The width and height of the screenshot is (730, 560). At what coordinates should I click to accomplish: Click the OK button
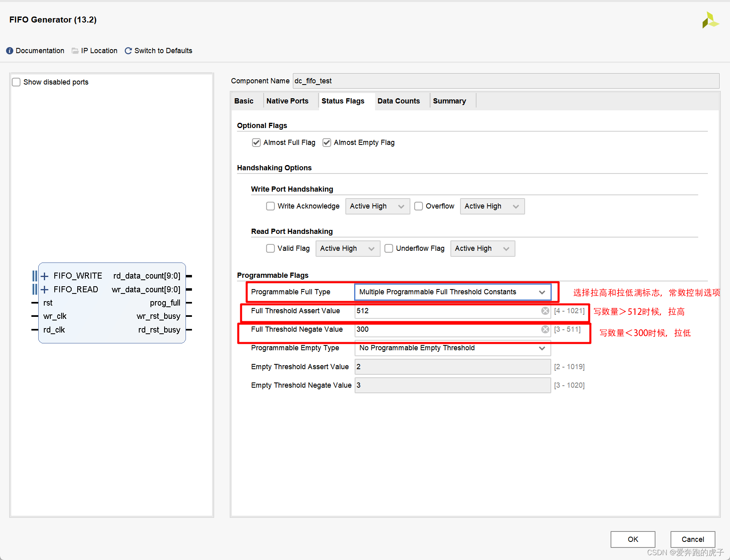pos(633,539)
